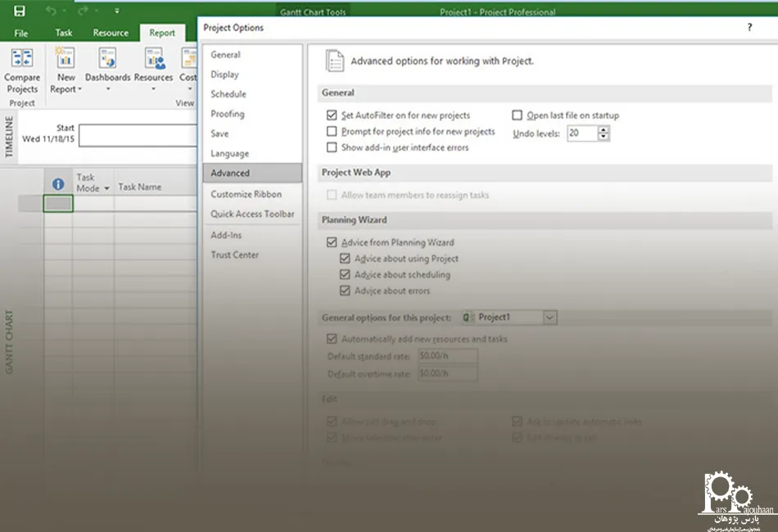778x532 pixels.
Task: Enable Prompt for project info for new projects
Action: [332, 131]
